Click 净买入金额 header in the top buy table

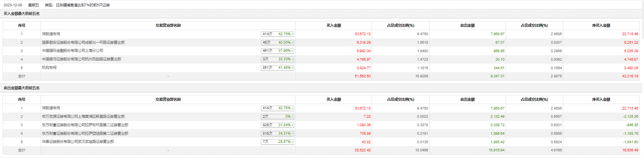click(x=601, y=26)
